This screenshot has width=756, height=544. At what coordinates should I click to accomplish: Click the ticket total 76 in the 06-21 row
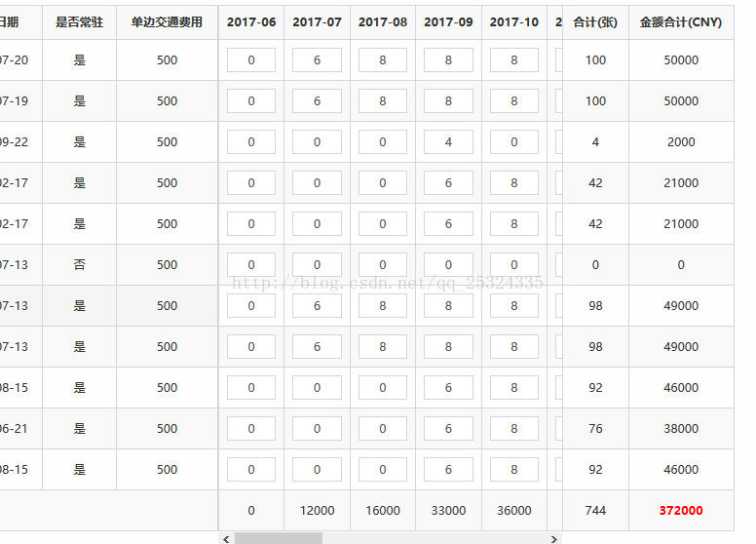point(595,429)
